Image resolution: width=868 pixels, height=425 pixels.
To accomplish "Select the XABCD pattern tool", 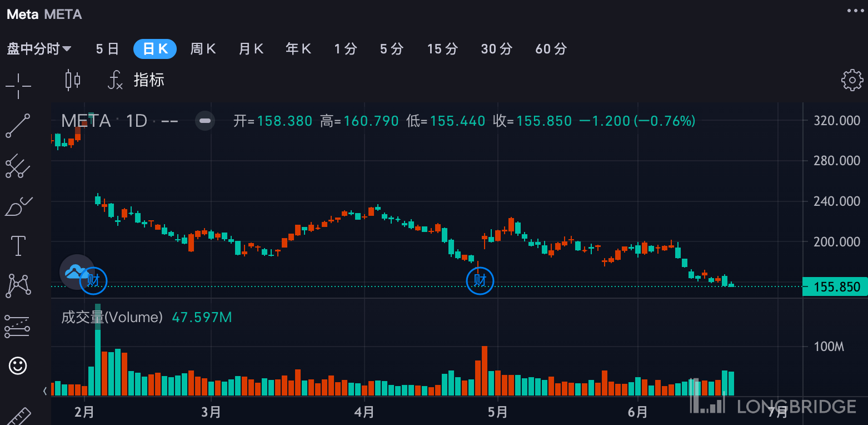I will click(x=18, y=285).
